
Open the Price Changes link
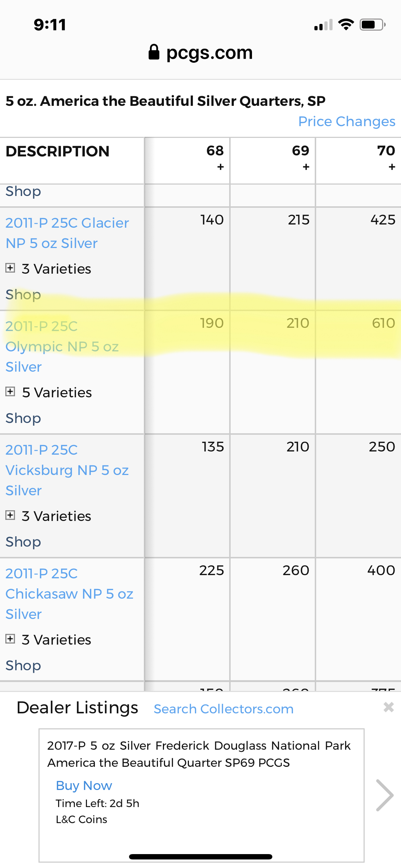(x=347, y=122)
